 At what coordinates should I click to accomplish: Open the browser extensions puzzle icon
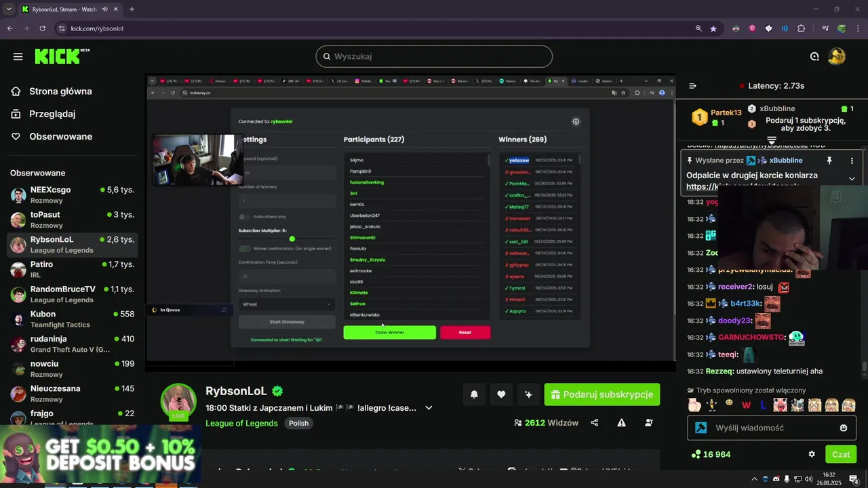(802, 28)
